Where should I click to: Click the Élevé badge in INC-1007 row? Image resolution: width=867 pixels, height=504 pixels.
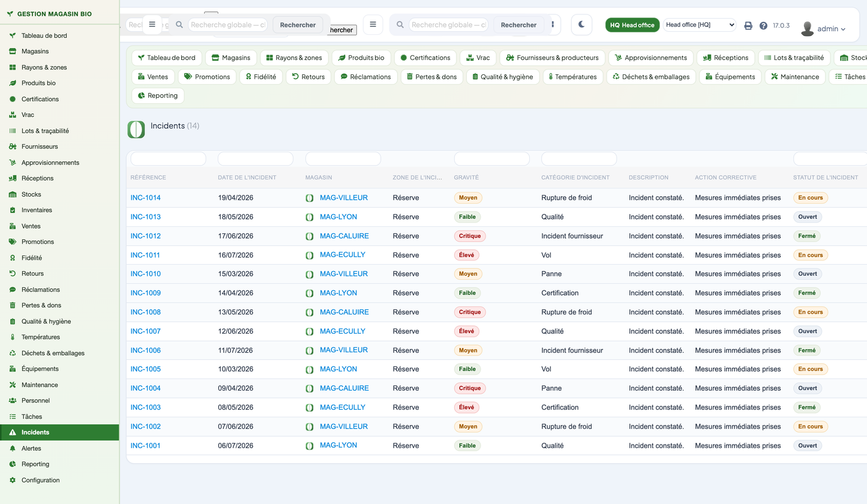(x=467, y=331)
